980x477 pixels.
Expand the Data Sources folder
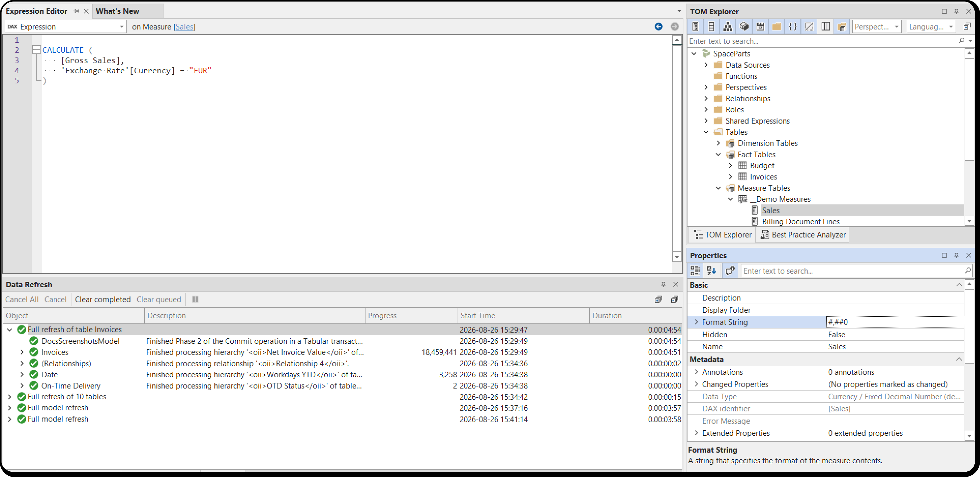coord(706,65)
